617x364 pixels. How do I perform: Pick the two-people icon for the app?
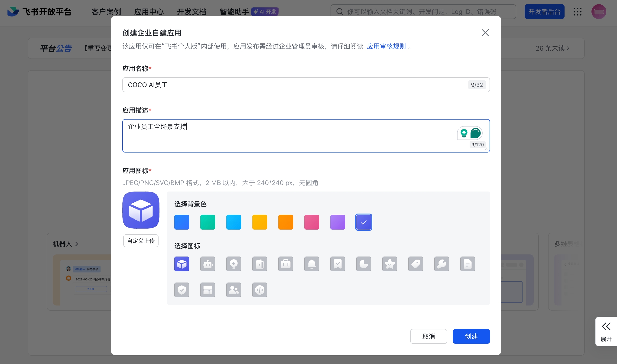(234, 290)
